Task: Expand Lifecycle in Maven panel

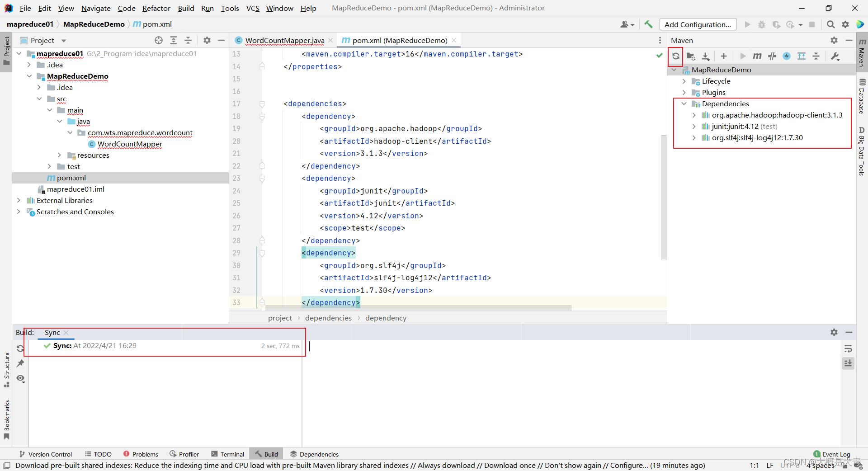Action: 684,81
